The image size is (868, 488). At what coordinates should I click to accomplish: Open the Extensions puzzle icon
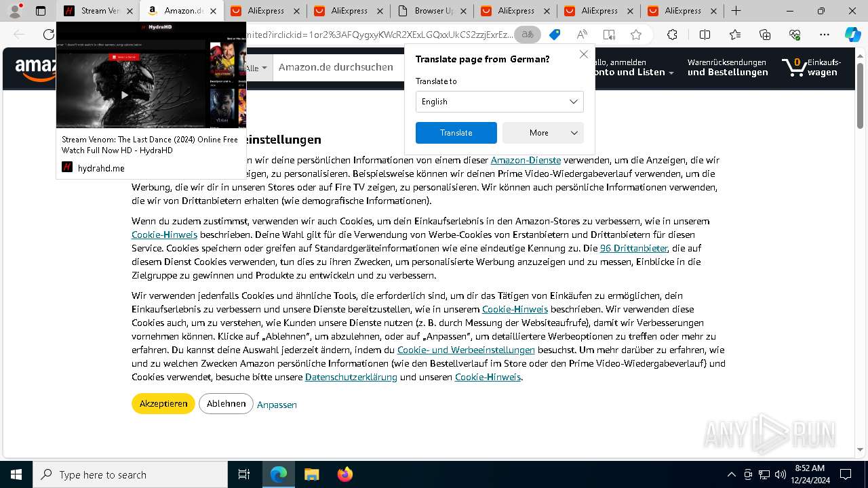672,35
